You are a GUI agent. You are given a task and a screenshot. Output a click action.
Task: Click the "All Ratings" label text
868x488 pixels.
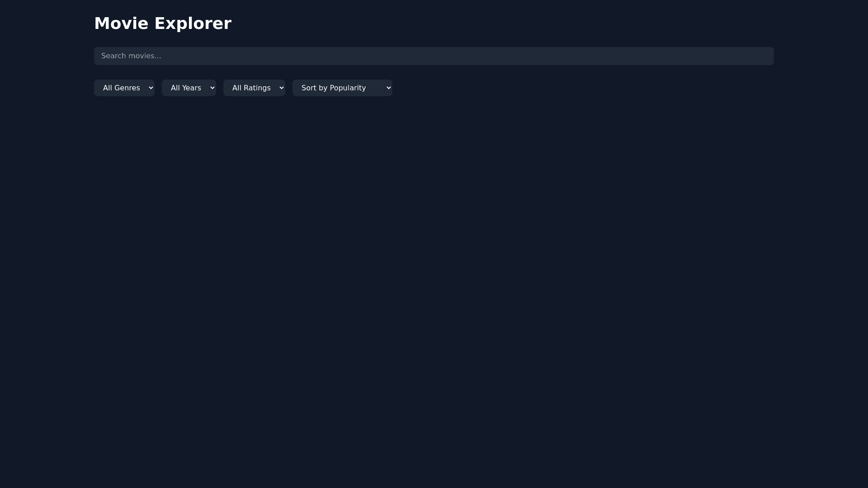click(x=251, y=88)
